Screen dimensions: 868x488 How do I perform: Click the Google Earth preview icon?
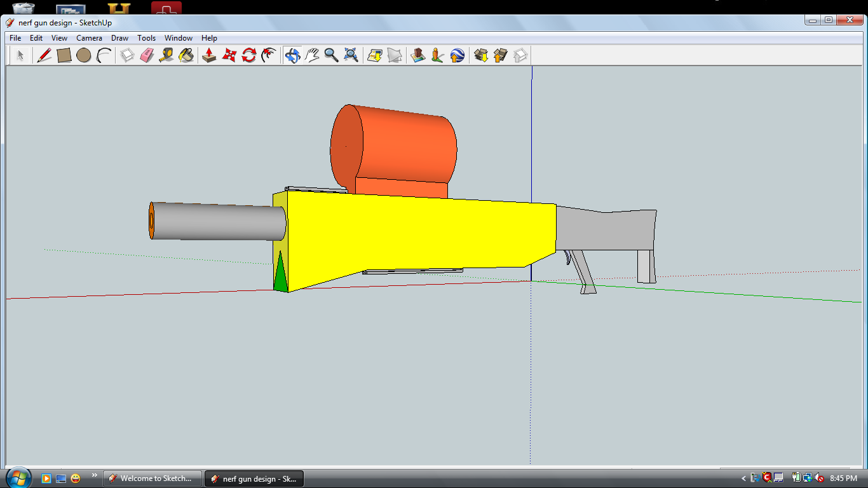point(457,55)
